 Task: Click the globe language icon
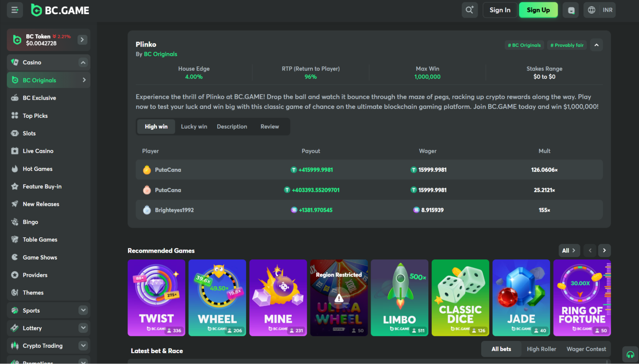coord(592,10)
